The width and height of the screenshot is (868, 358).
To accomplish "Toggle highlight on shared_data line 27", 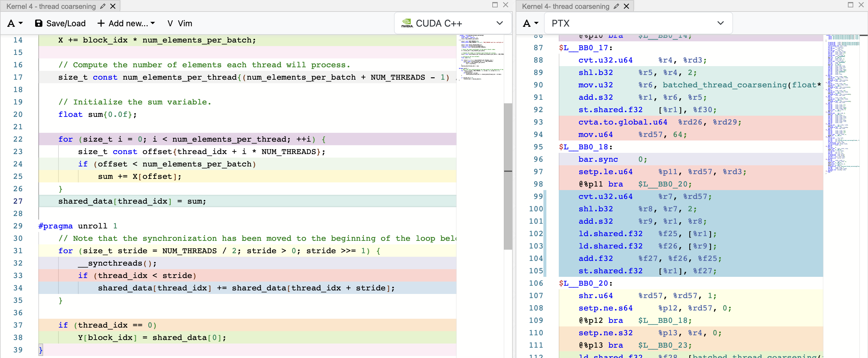I will pyautogui.click(x=131, y=201).
